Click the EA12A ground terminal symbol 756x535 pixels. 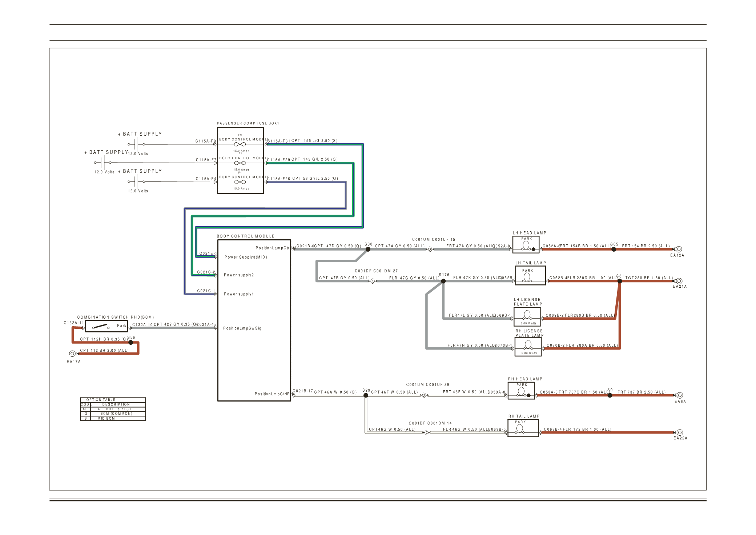(678, 249)
